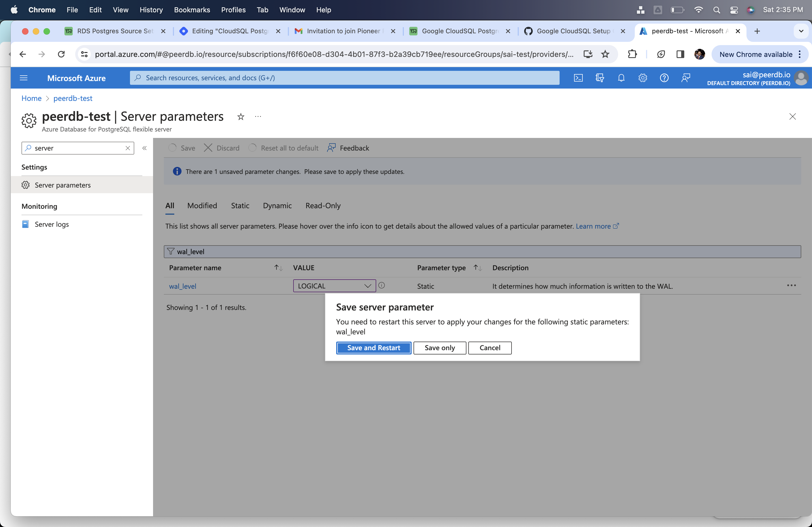The height and width of the screenshot is (527, 812).
Task: Switch to the Static tab
Action: pos(240,205)
